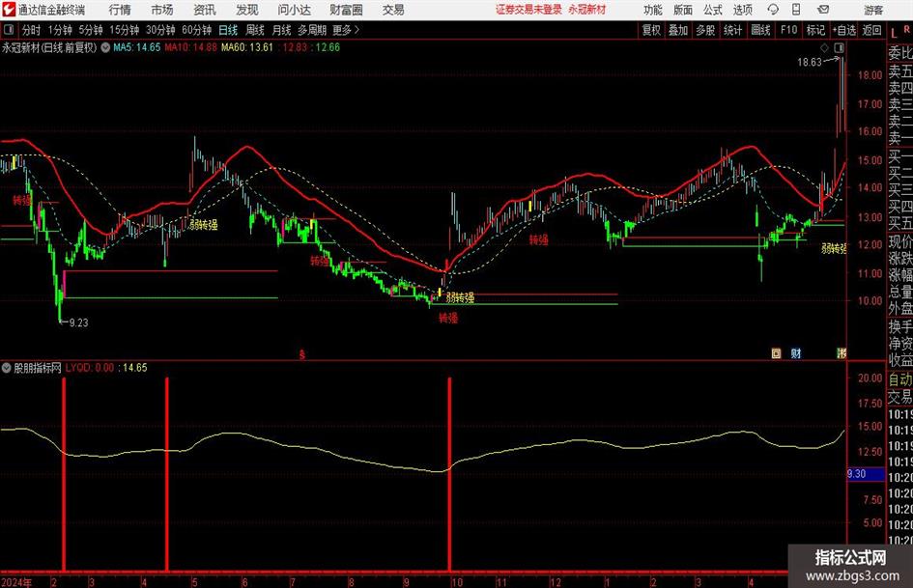Image resolution: width=913 pixels, height=588 pixels.
Task: Open the 公式 menu
Action: [x=713, y=10]
